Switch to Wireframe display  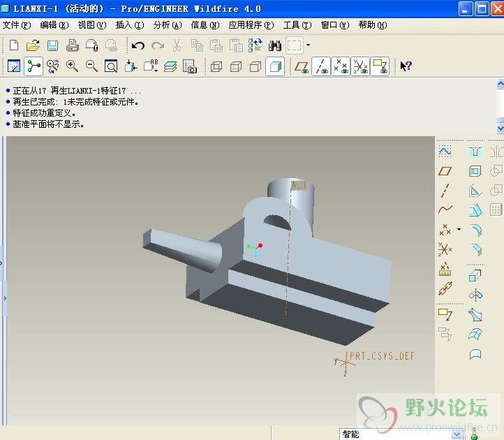(216, 67)
